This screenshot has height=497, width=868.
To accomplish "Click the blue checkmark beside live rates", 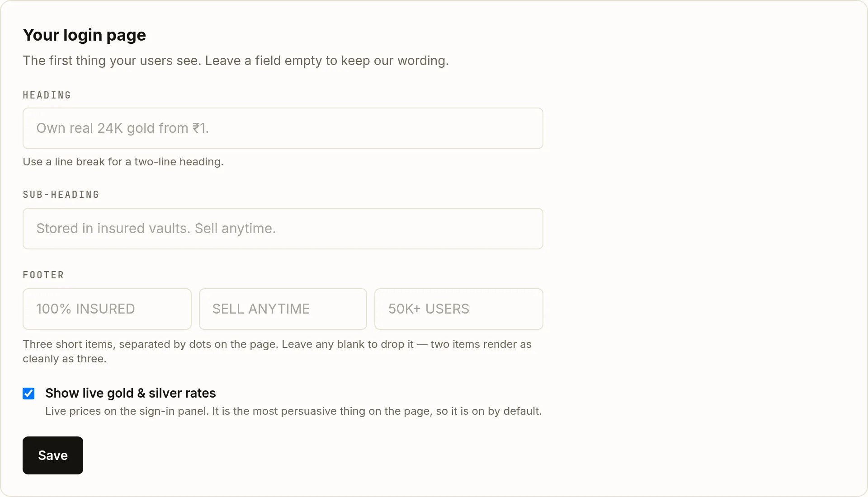I will [28, 394].
